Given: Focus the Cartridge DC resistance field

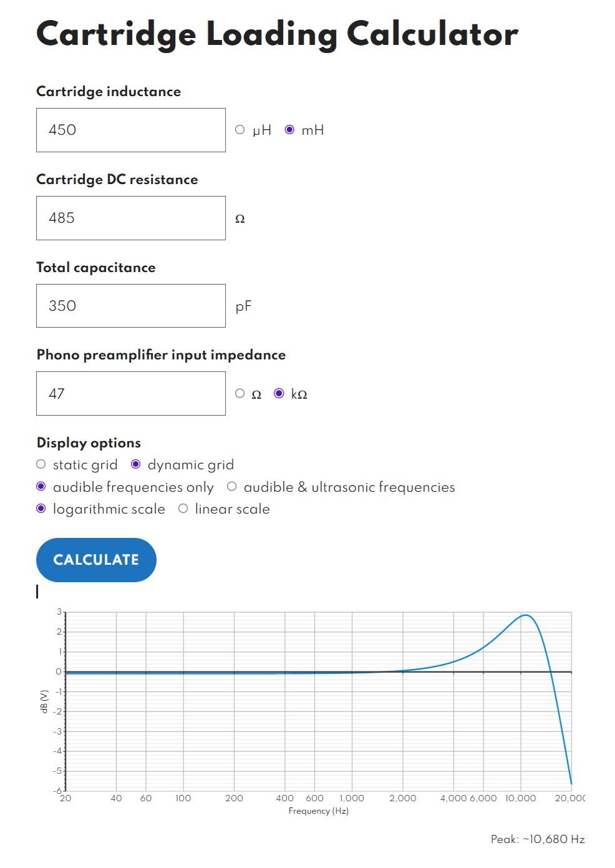Looking at the screenshot, I should pos(131,218).
